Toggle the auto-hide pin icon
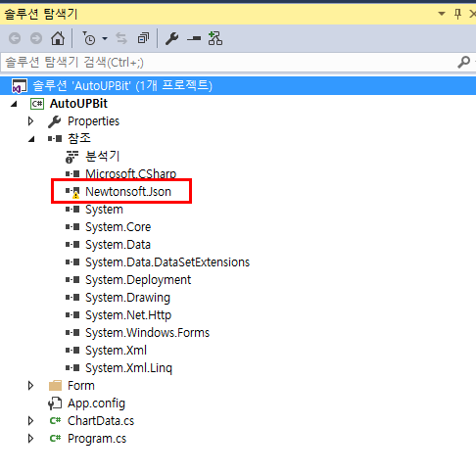 (457, 14)
